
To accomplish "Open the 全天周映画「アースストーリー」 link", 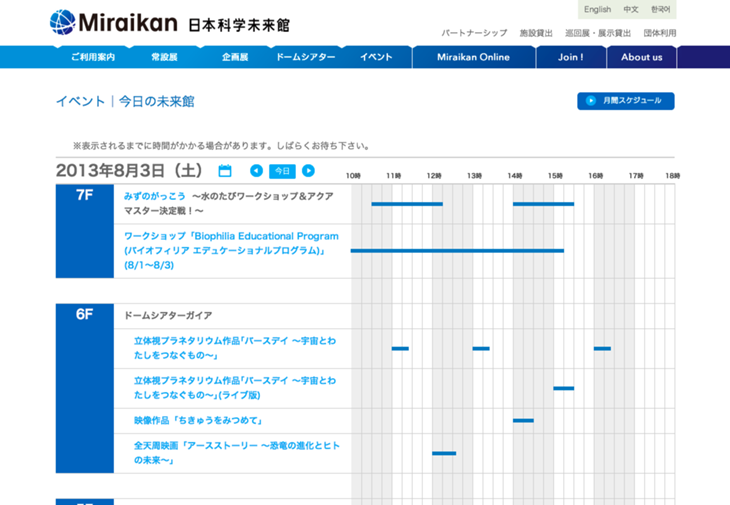I will (237, 453).
